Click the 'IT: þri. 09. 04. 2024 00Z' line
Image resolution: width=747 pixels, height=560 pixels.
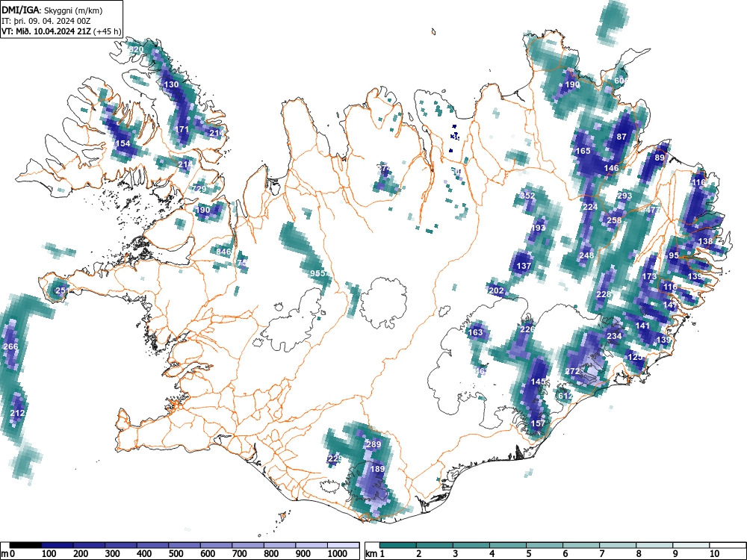(x=46, y=21)
